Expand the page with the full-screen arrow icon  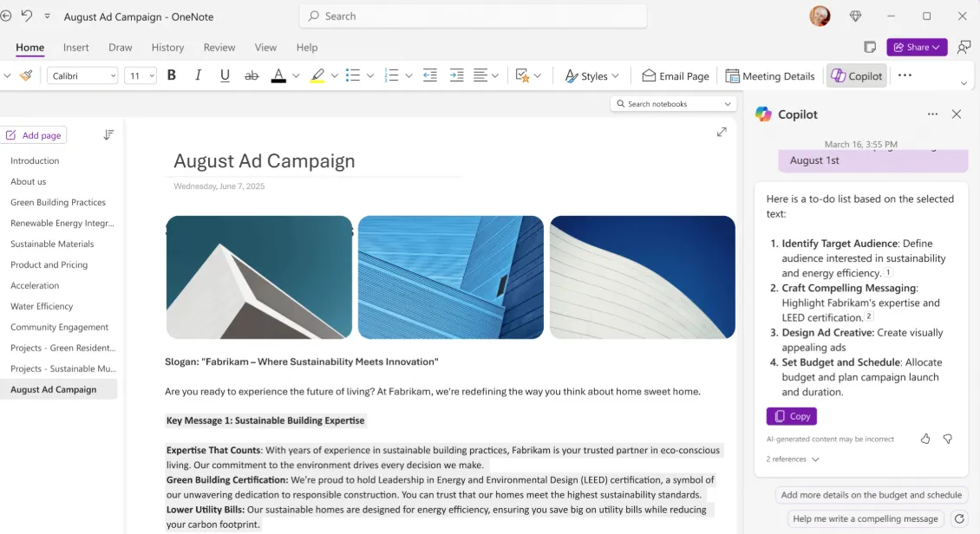pyautogui.click(x=722, y=132)
